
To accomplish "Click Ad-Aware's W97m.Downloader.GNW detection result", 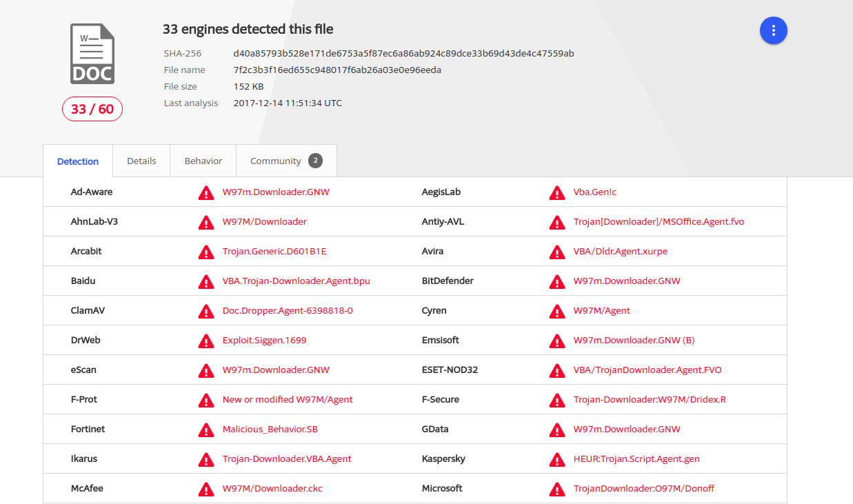I will [276, 192].
